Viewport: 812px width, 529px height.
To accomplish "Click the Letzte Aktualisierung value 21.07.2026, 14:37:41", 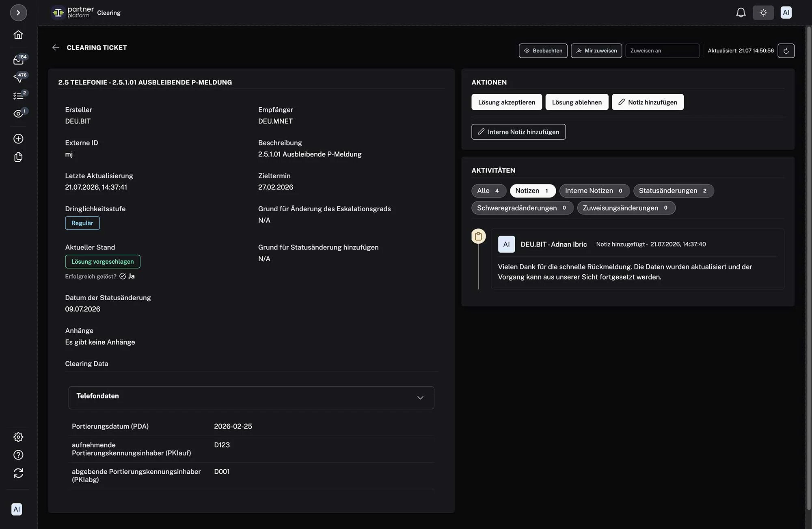I will [x=96, y=187].
